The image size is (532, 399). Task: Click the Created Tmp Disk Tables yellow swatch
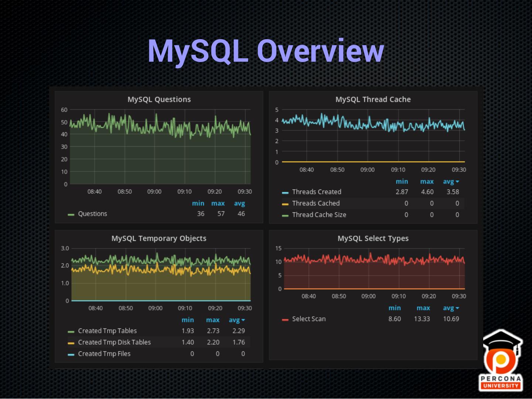pos(71,343)
